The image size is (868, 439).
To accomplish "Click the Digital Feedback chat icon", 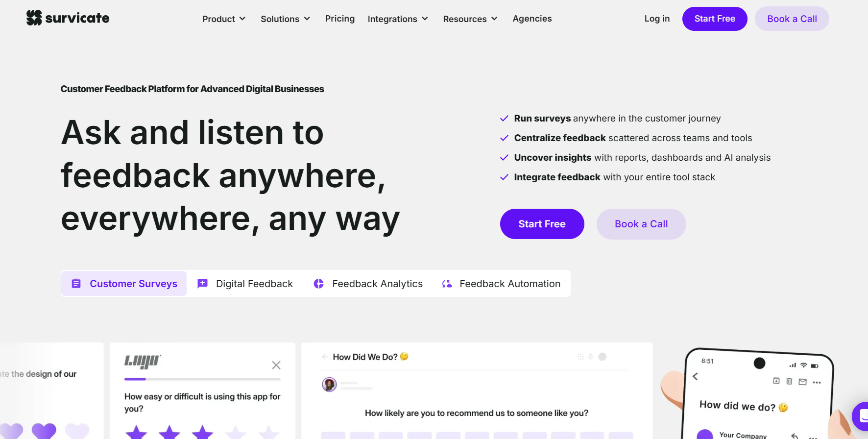I will (x=202, y=284).
